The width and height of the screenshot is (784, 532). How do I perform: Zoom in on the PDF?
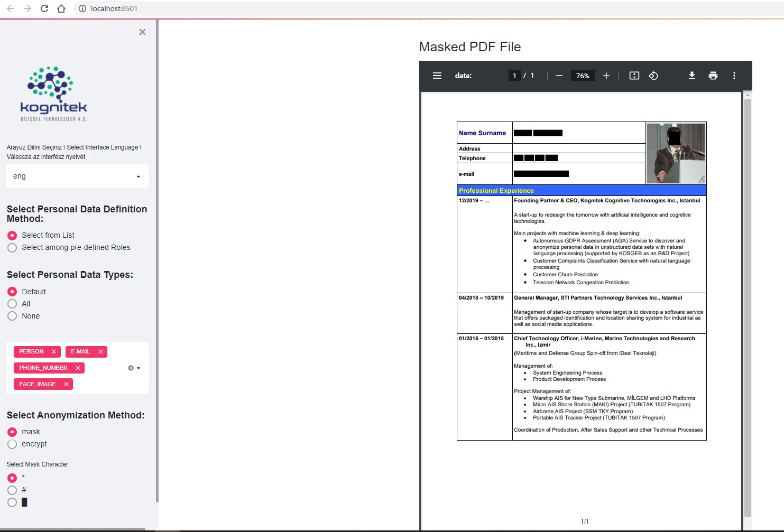[x=606, y=76]
